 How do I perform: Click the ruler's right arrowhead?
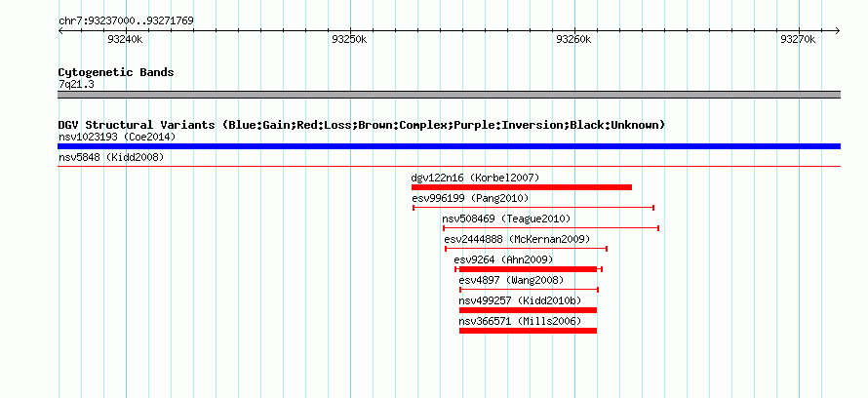[838, 31]
